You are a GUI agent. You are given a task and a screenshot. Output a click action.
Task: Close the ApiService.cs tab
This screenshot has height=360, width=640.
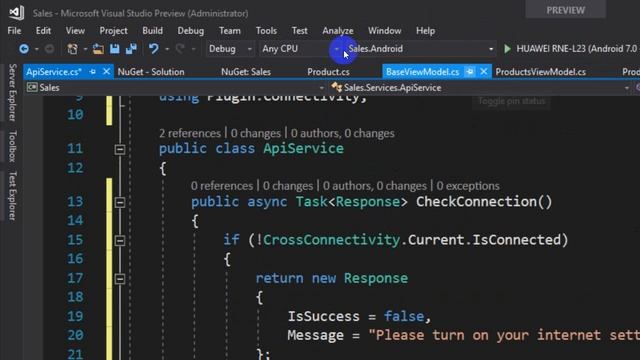106,72
